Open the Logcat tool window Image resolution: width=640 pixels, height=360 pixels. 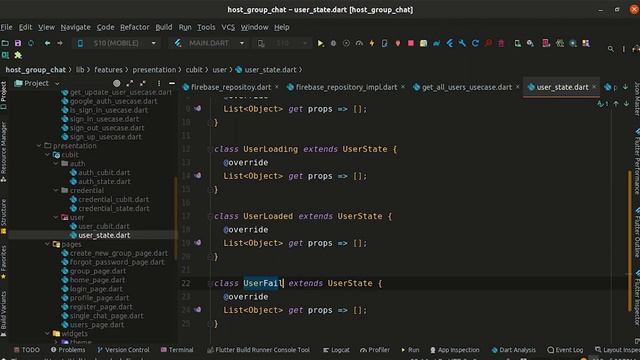(336, 350)
